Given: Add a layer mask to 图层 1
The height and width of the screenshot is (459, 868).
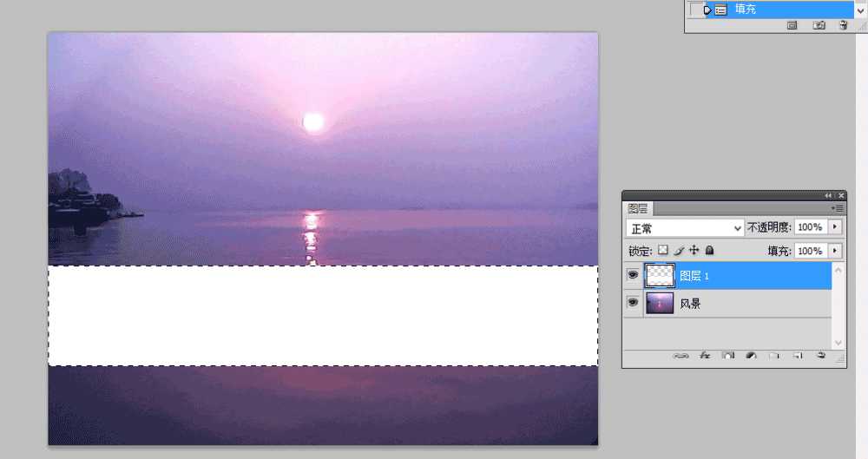Looking at the screenshot, I should click(x=728, y=356).
